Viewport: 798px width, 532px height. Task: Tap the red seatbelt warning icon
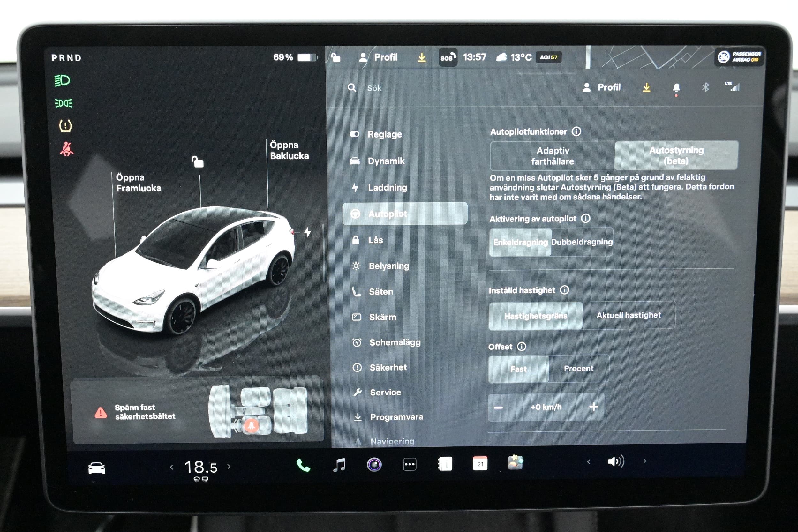66,149
